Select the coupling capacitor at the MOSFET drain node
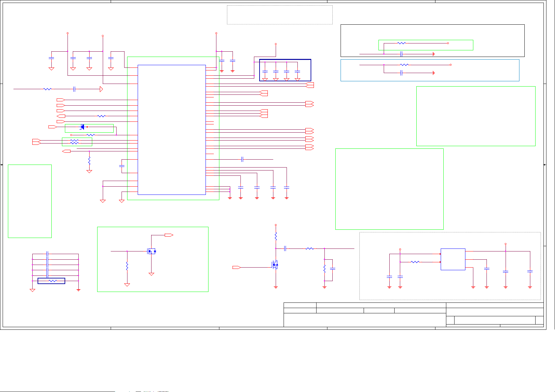Viewport: 555px width, 392px height. [285, 248]
